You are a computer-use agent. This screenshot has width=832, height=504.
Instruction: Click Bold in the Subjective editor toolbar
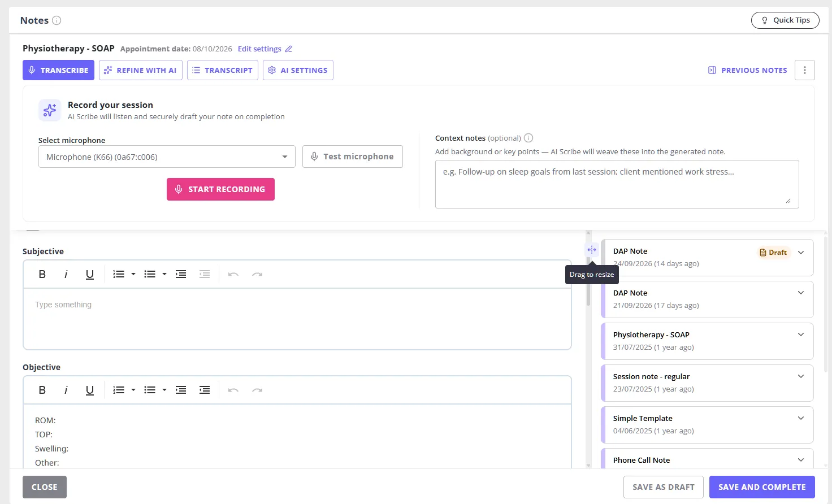(42, 274)
